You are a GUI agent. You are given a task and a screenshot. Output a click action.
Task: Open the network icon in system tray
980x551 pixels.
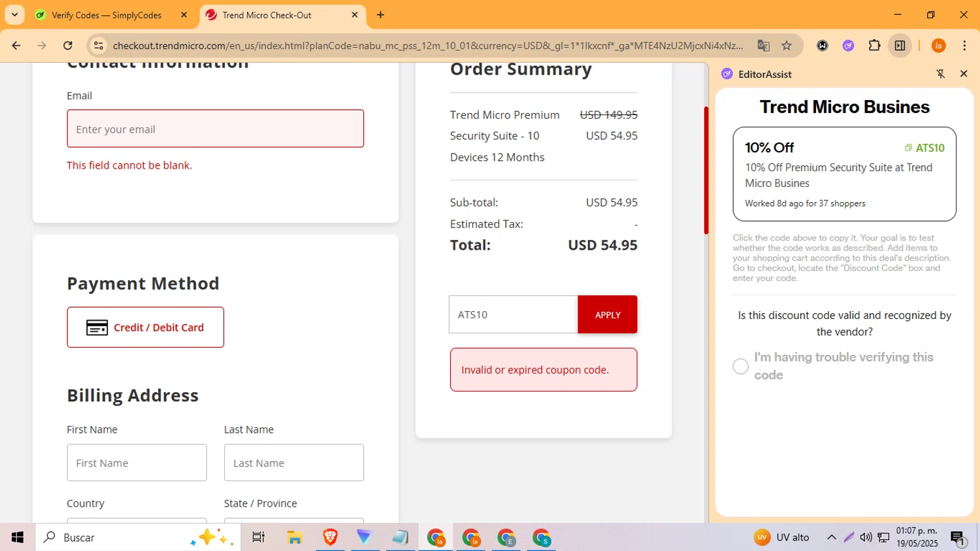[x=883, y=537]
